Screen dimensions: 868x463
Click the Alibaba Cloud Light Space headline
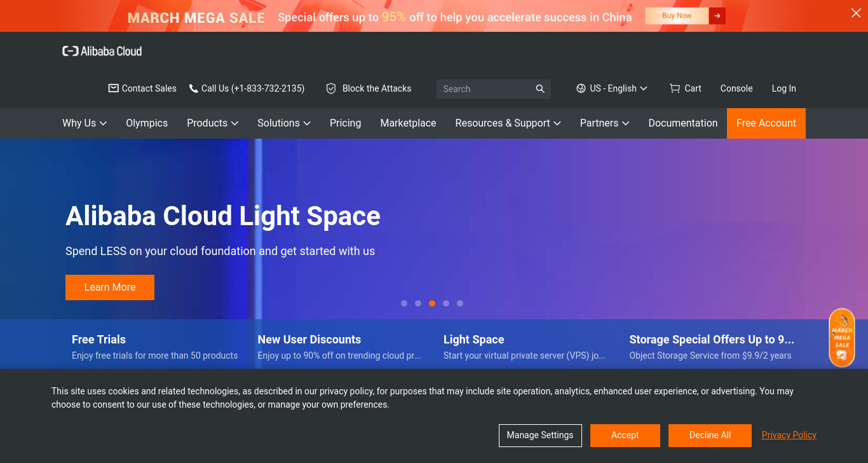point(223,216)
